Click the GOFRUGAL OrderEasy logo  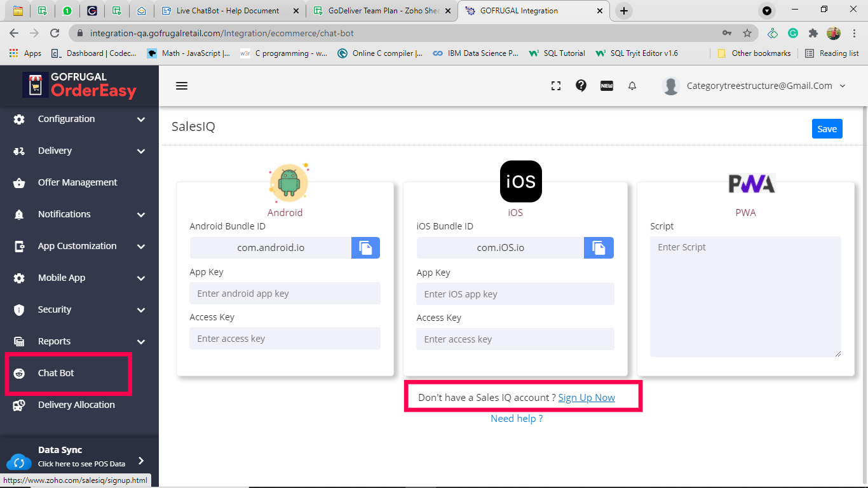[x=79, y=85]
